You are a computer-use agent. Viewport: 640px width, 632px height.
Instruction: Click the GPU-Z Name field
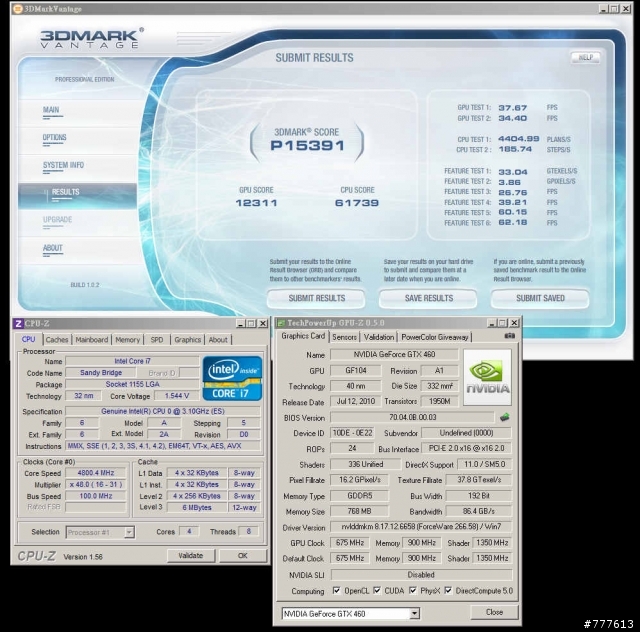click(x=394, y=354)
